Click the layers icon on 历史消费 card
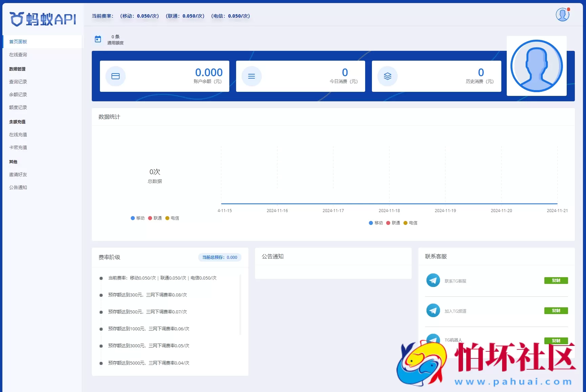This screenshot has width=586, height=392. (x=387, y=76)
